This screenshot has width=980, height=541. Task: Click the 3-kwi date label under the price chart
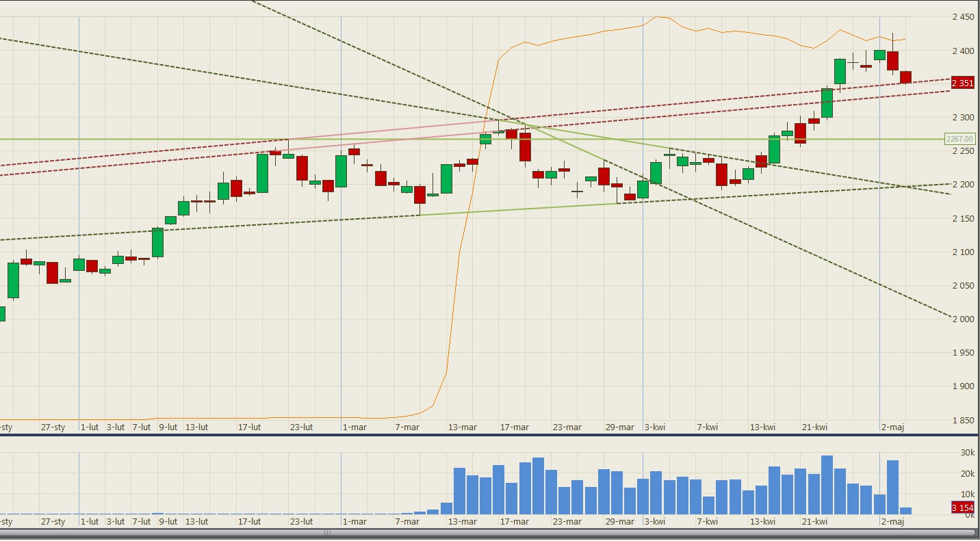655,427
